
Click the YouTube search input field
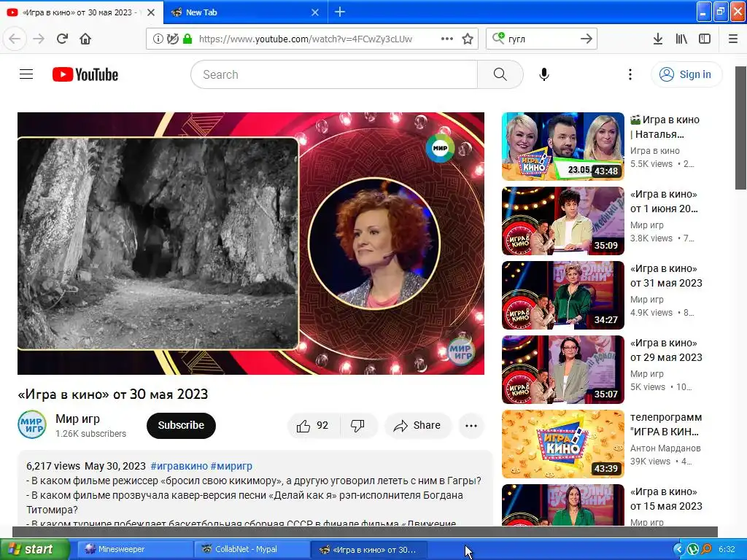click(334, 74)
